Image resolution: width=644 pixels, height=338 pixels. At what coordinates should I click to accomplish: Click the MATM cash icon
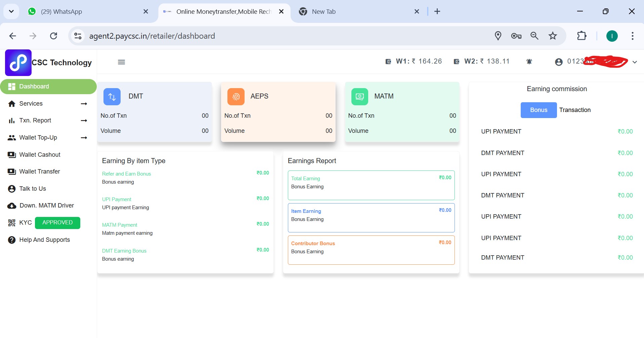pyautogui.click(x=360, y=97)
